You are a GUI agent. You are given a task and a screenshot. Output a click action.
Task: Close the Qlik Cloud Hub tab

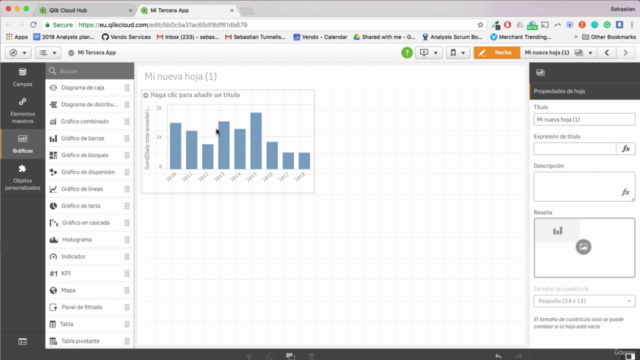[130, 10]
